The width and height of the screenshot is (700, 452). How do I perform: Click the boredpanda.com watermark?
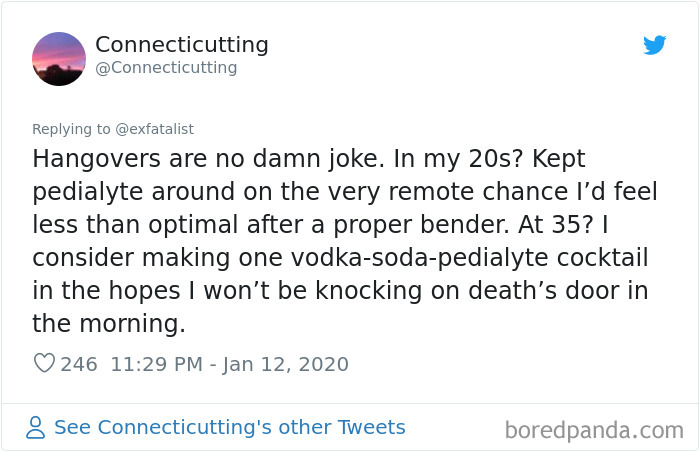(594, 430)
